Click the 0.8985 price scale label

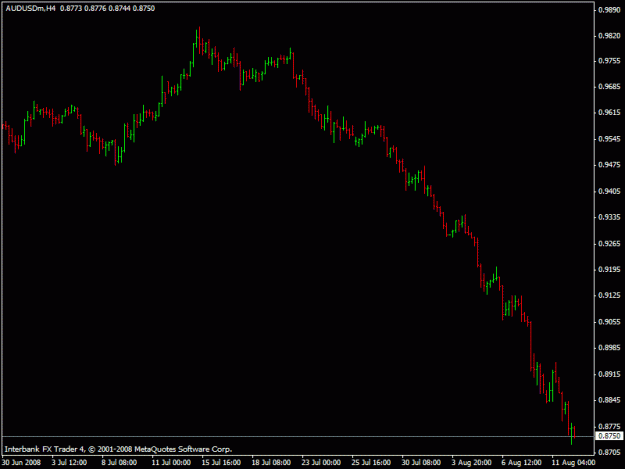point(609,348)
